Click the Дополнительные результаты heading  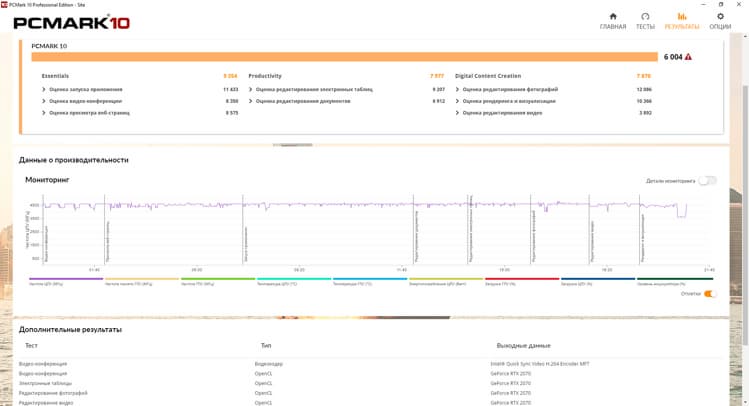pos(70,330)
